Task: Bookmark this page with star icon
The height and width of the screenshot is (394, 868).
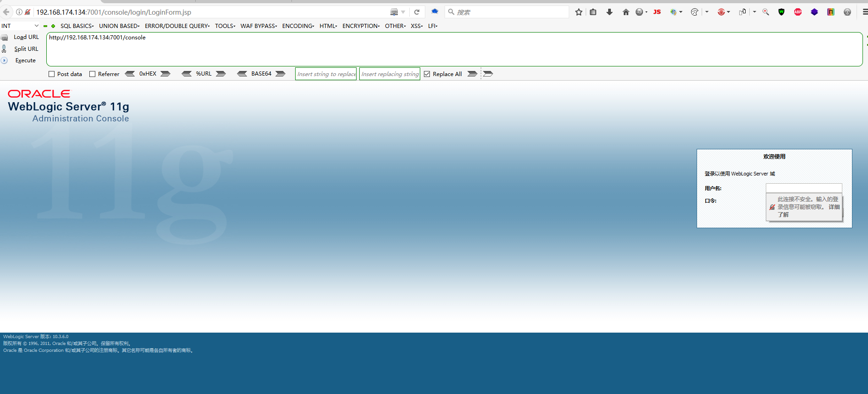Action: click(x=579, y=12)
